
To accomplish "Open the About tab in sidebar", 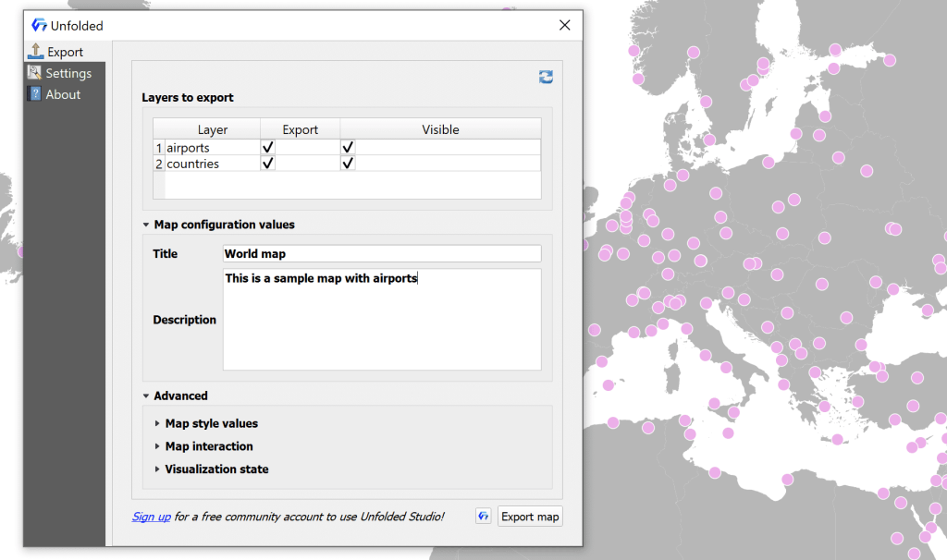I will coord(65,94).
